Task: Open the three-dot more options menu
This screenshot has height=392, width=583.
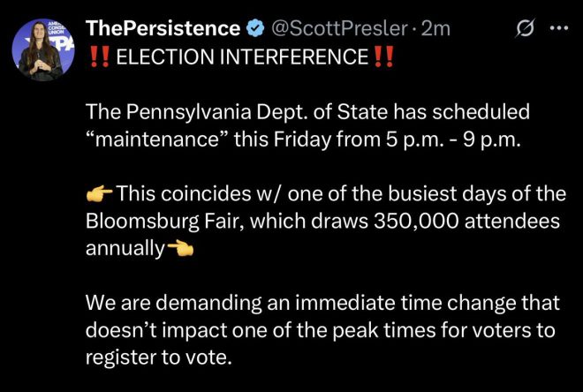Action: tap(558, 28)
